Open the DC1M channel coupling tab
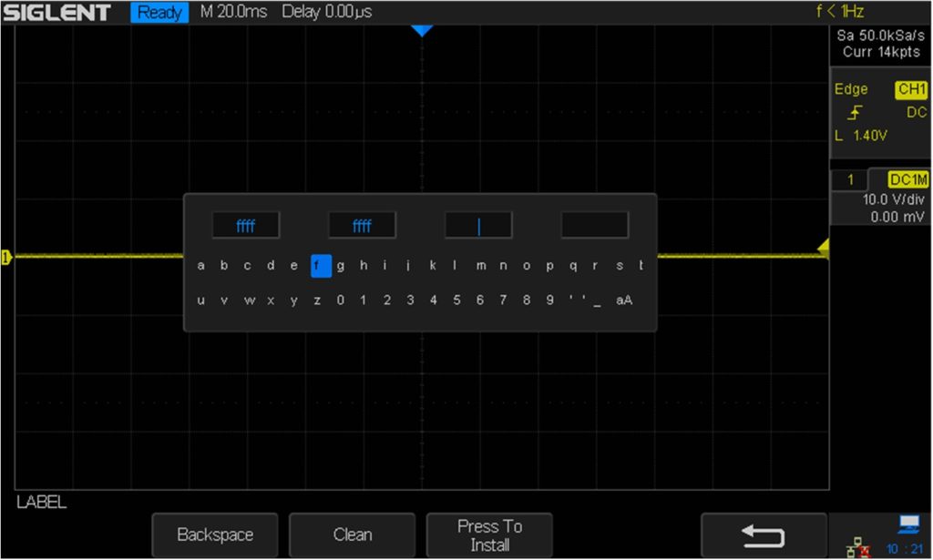Screen dimensions: 933x560 pyautogui.click(x=907, y=180)
